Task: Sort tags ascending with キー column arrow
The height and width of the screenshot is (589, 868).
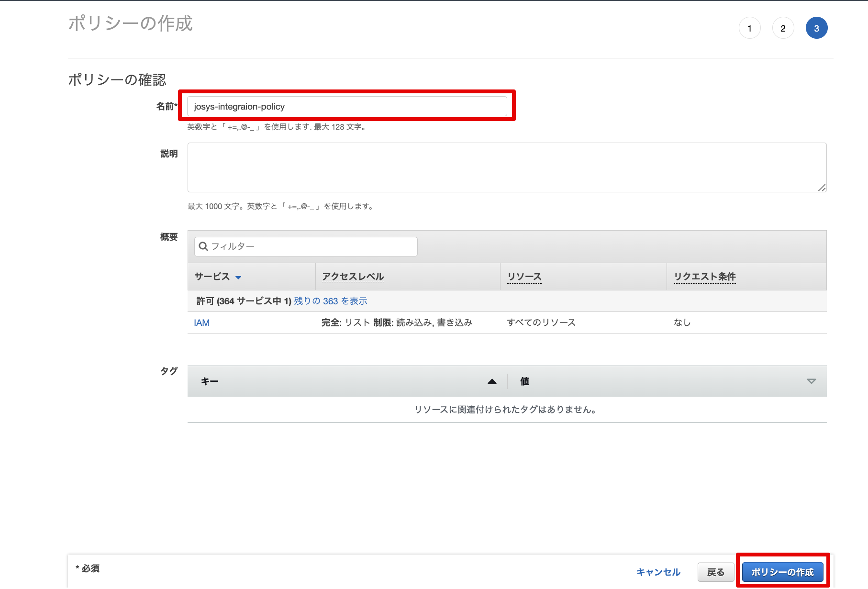Action: tap(492, 381)
